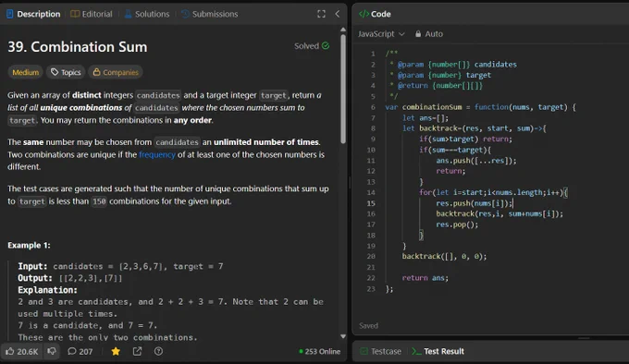Screen dimensions: 629x364
Task: Expand the Topics tag
Action: (66, 72)
